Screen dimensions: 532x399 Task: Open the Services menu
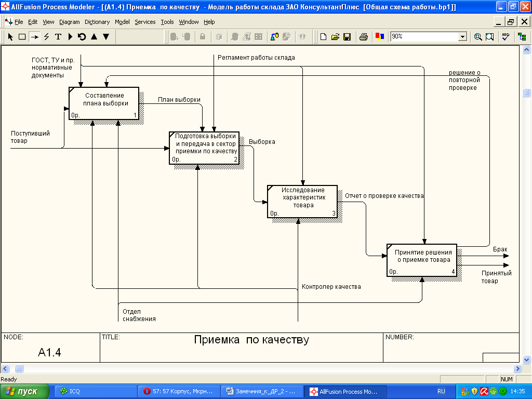145,22
